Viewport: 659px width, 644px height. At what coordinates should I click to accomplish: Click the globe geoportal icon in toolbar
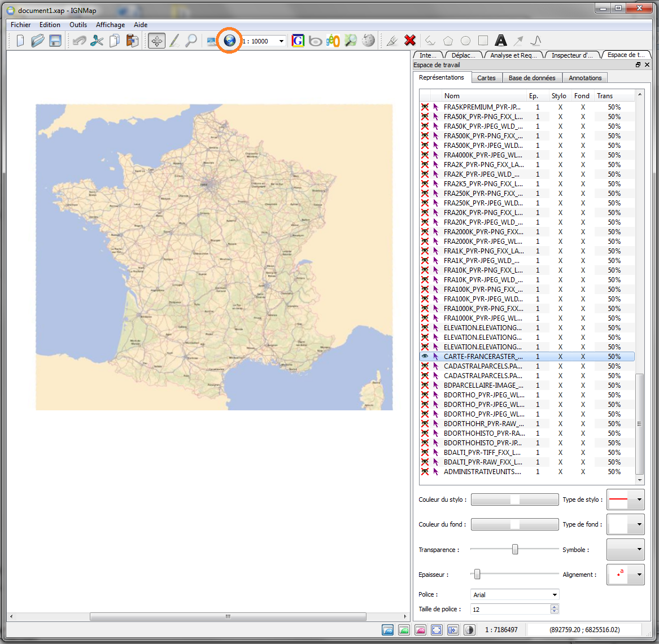[230, 41]
